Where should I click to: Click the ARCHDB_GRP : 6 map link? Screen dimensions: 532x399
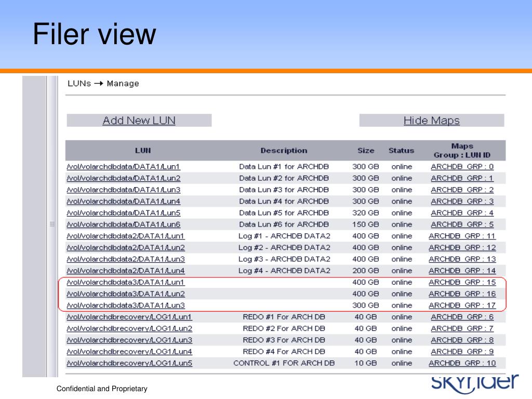click(462, 316)
